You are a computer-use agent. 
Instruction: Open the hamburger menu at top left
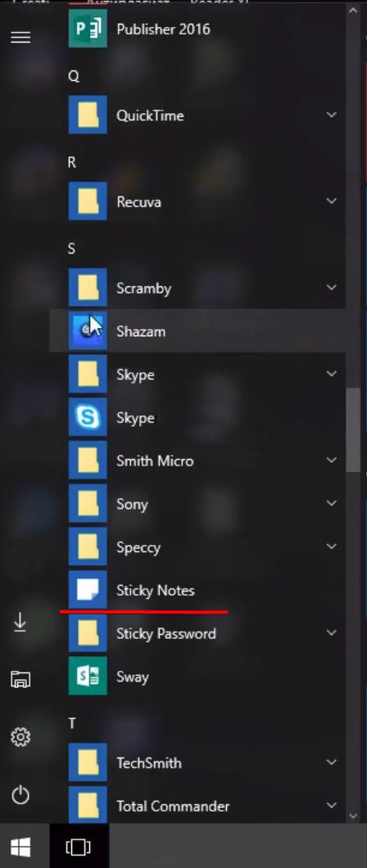tap(20, 37)
